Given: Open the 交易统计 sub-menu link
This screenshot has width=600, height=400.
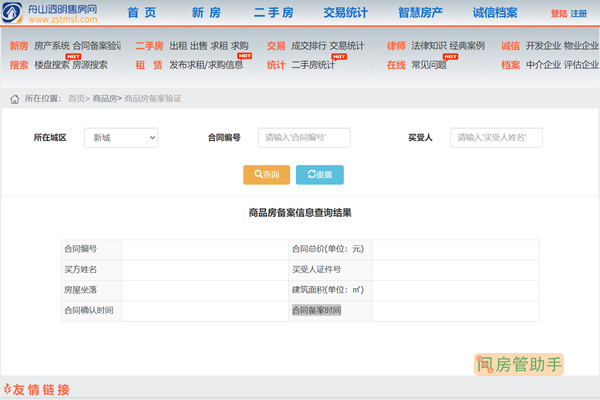Looking at the screenshot, I should 347,46.
